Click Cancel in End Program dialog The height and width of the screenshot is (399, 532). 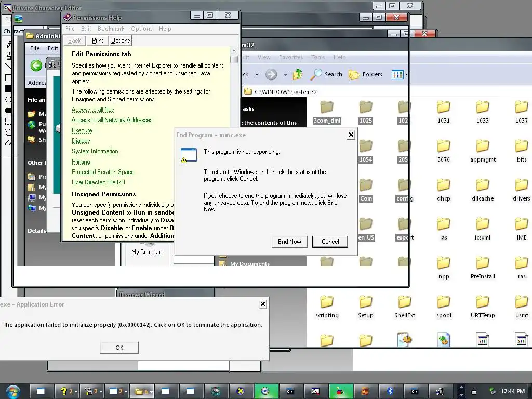coord(330,242)
